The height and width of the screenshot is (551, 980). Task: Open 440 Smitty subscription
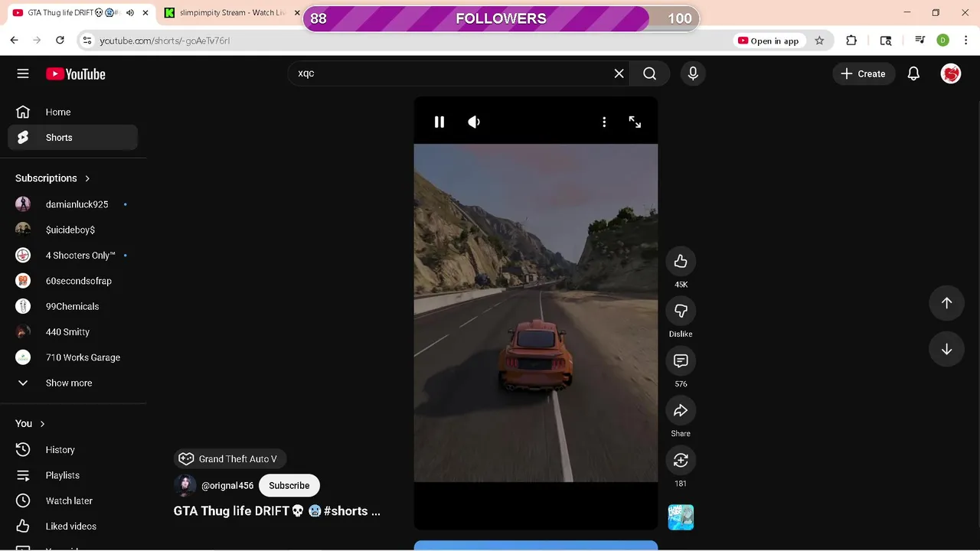pos(73,331)
